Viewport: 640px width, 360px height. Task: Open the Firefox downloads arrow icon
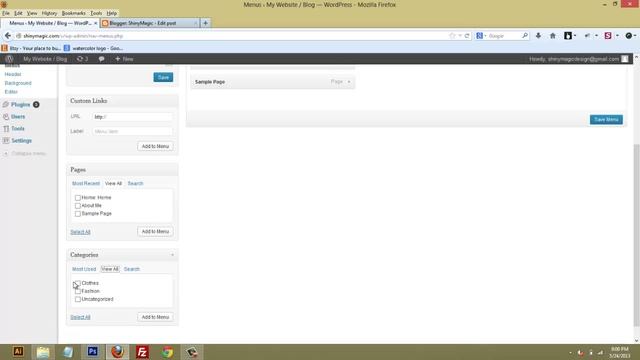pyautogui.click(x=538, y=36)
